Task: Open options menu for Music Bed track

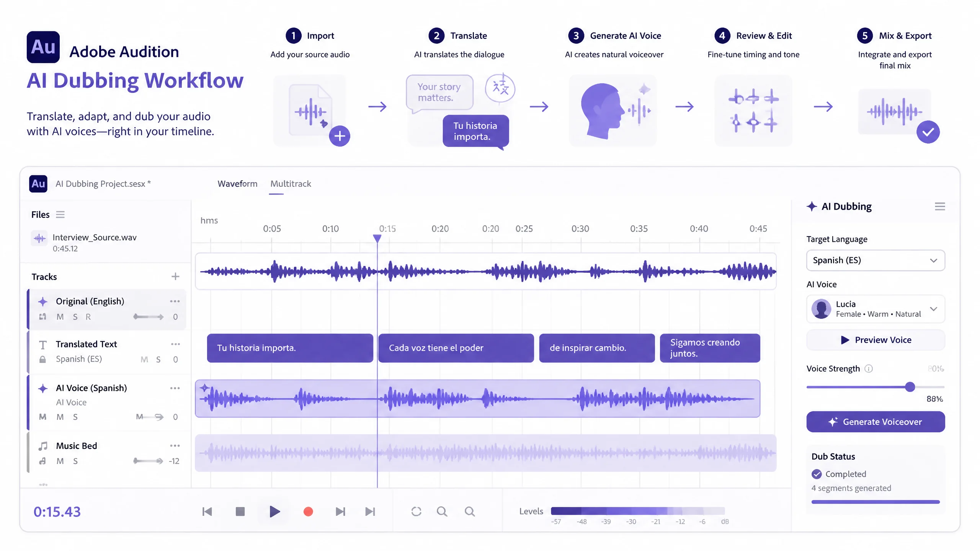Action: 175,445
